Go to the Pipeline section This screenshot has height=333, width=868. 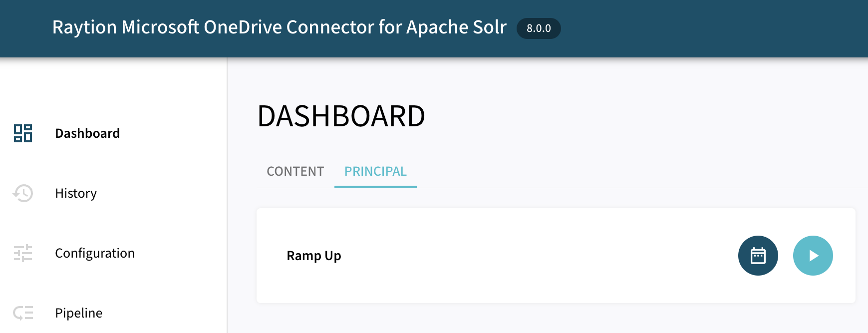click(x=78, y=313)
